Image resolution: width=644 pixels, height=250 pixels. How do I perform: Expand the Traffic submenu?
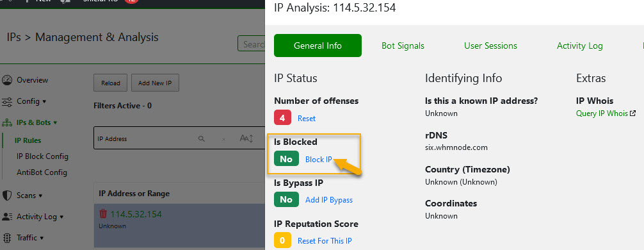(x=42, y=238)
